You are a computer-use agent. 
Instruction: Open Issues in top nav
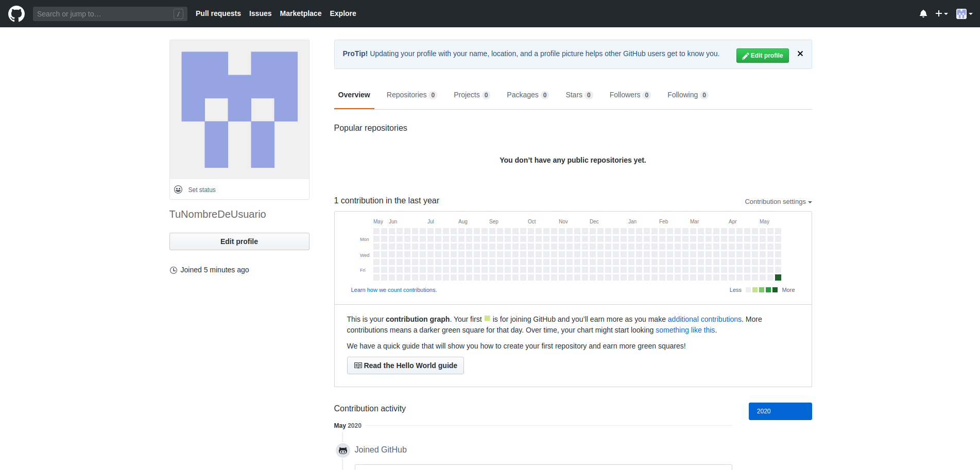260,13
